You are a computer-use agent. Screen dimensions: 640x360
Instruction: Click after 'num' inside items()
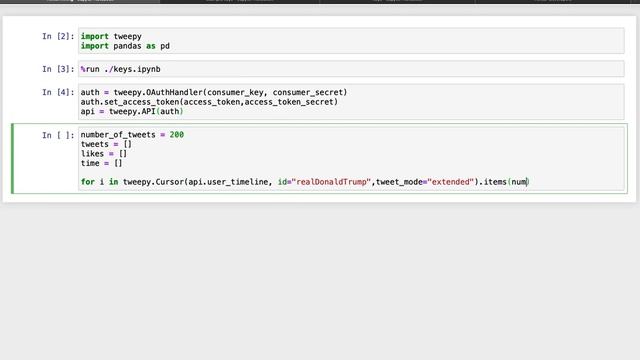point(527,182)
